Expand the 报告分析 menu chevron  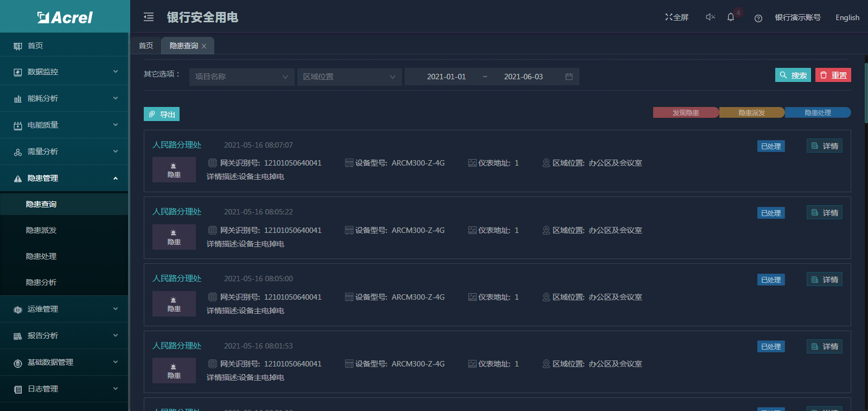click(x=116, y=336)
